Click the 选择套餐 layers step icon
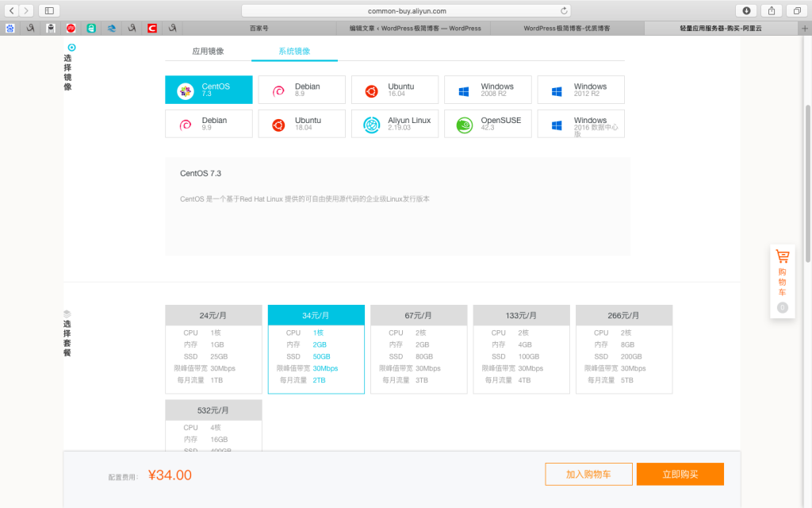812x508 pixels. [67, 314]
